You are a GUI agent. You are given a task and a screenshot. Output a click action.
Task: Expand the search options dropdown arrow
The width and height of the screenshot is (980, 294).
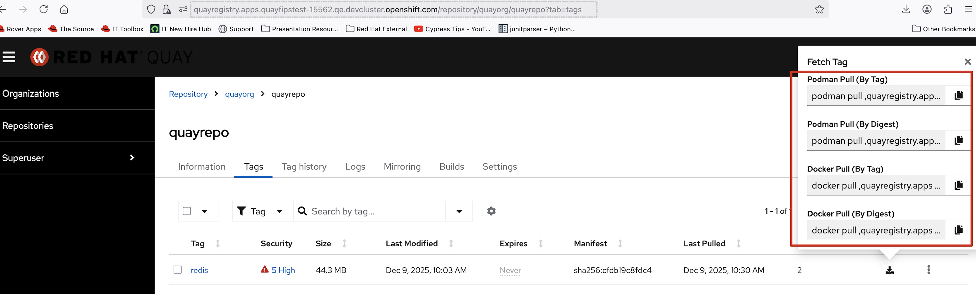click(459, 211)
